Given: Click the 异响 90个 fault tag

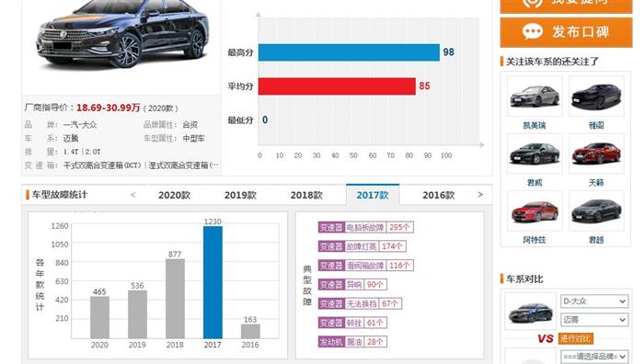Looking at the screenshot, I should point(352,284).
